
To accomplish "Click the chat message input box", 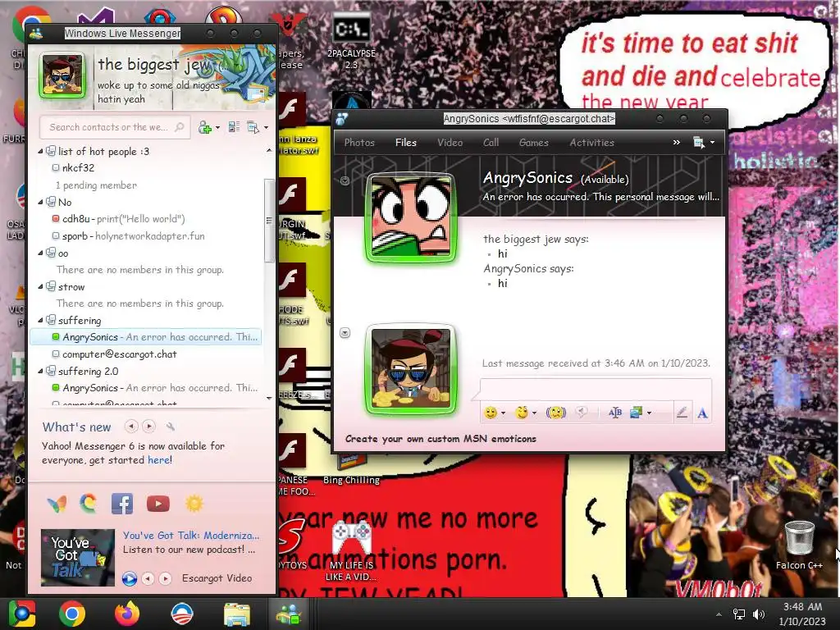I will coord(596,389).
